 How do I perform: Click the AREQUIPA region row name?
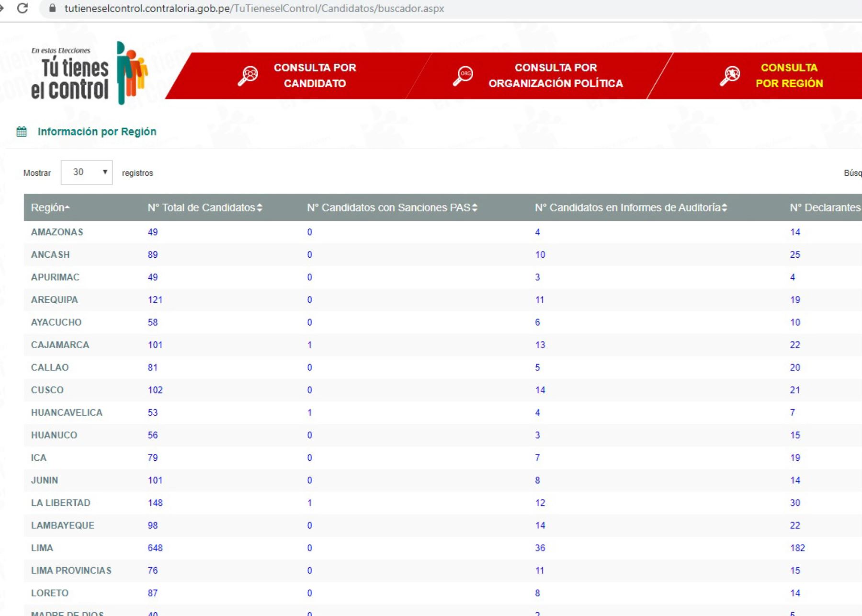54,300
